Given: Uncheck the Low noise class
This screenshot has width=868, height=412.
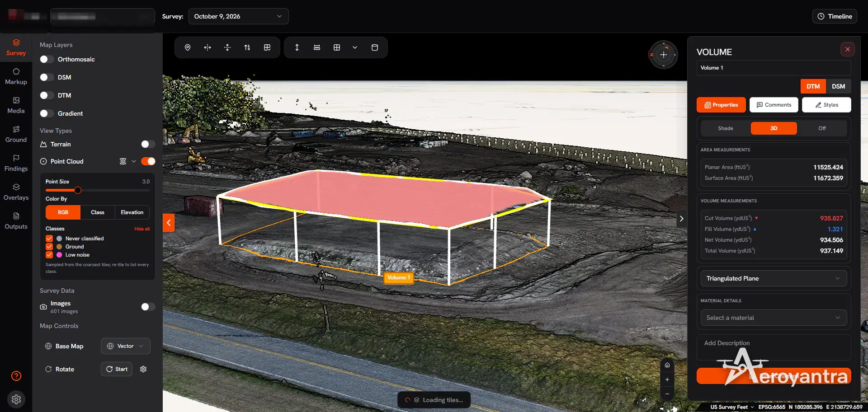Looking at the screenshot, I should (49, 255).
